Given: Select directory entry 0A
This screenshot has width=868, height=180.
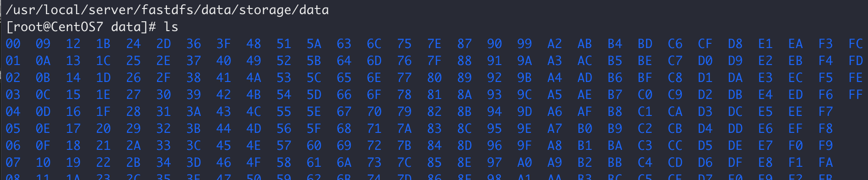Looking at the screenshot, I should coord(43,61).
